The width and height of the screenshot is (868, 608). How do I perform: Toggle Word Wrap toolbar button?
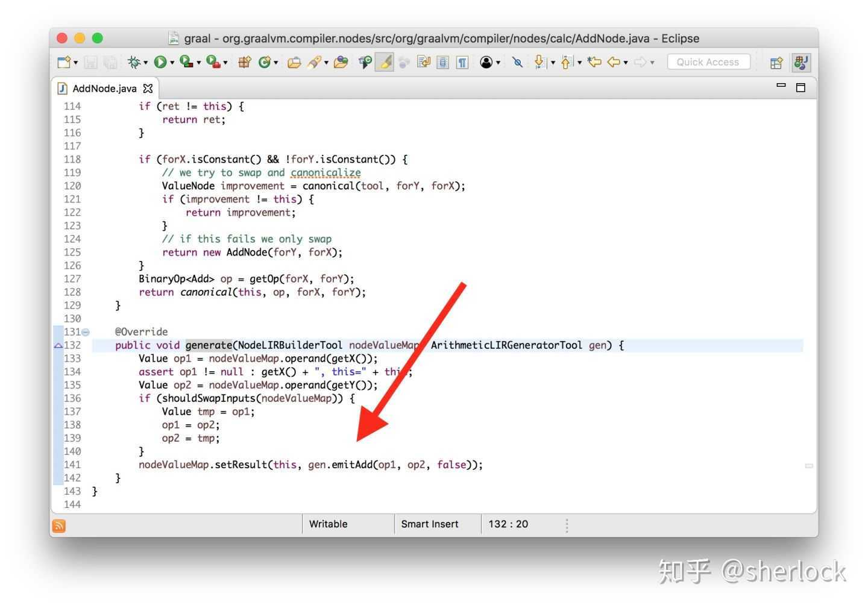[424, 62]
